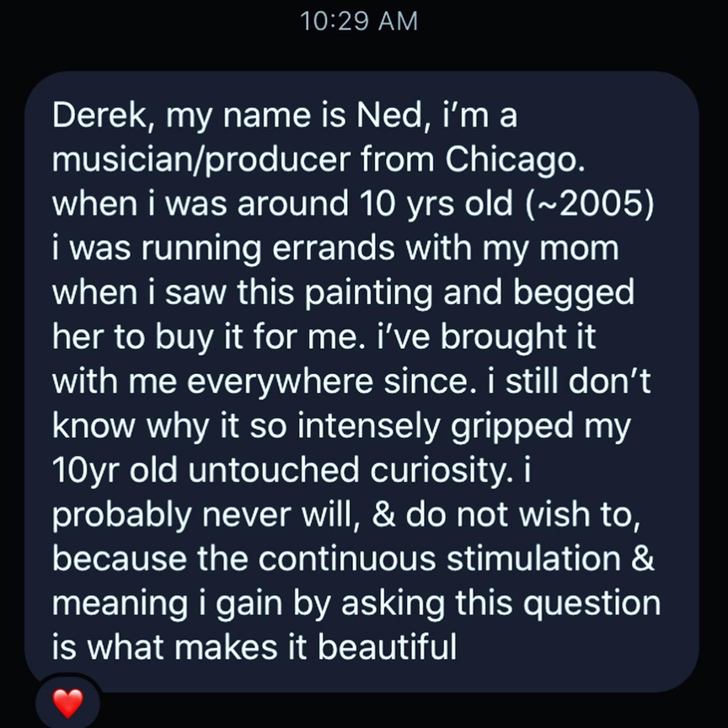728x728 pixels.
Task: Click the name "Derek" in the message
Action: pos(99,115)
